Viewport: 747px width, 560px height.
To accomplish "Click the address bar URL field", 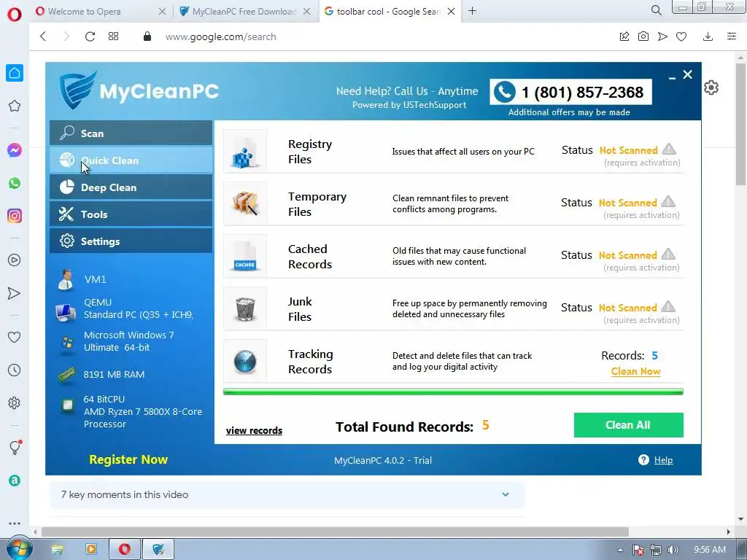I will coord(220,36).
